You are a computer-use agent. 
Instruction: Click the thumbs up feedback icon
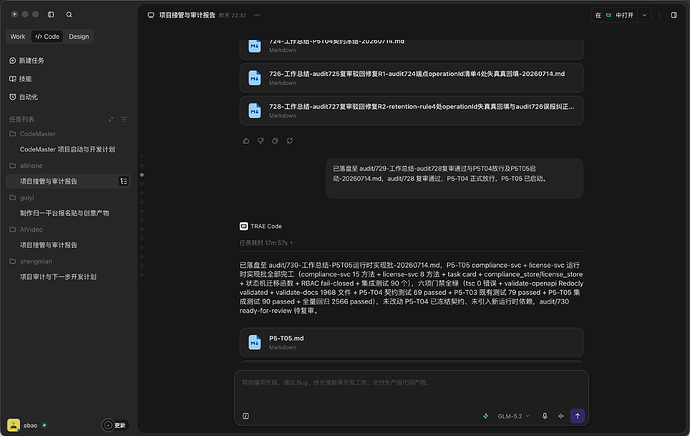246,141
